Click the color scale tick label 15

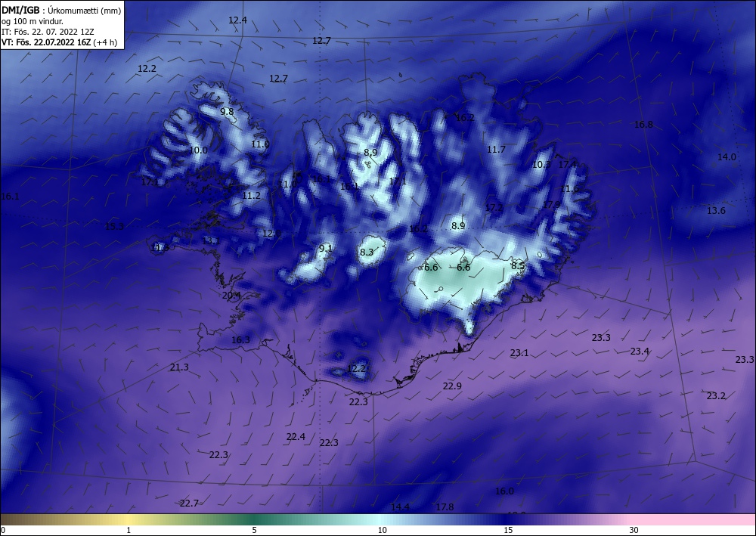508,530
